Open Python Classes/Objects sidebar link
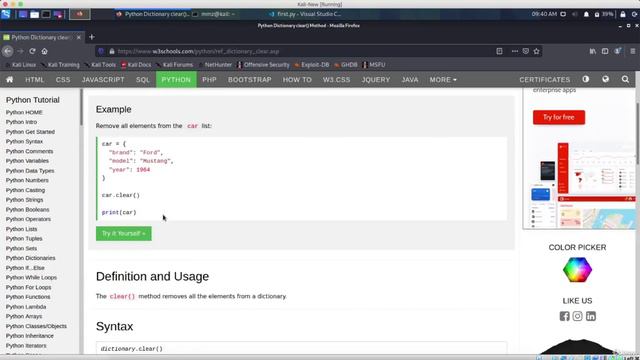This screenshot has height=360, width=640. tap(36, 326)
